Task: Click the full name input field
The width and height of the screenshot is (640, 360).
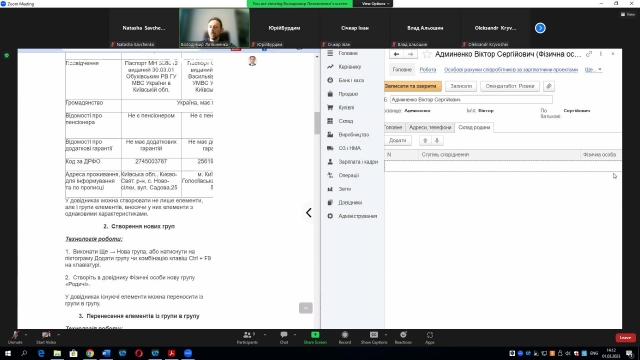Action: tap(471, 100)
